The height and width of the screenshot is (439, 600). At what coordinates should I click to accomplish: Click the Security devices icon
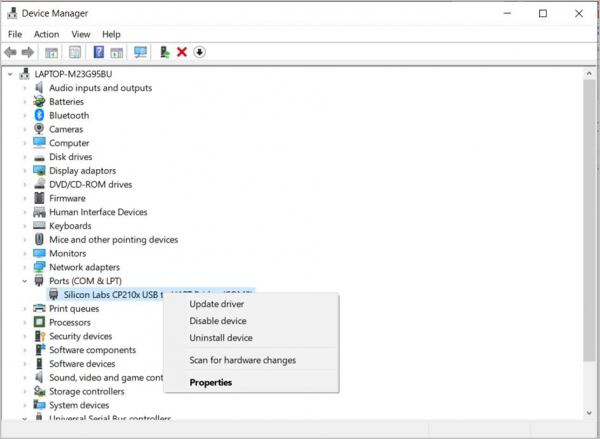pos(40,336)
